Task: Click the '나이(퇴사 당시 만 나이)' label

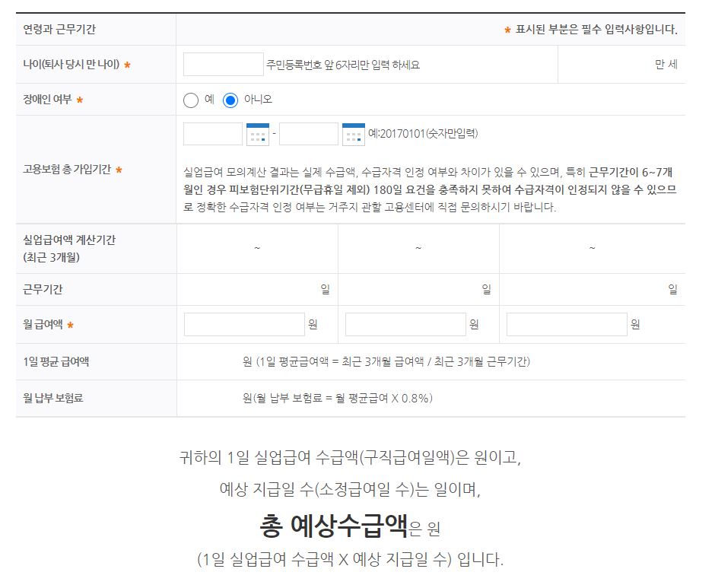Action: tap(71, 65)
